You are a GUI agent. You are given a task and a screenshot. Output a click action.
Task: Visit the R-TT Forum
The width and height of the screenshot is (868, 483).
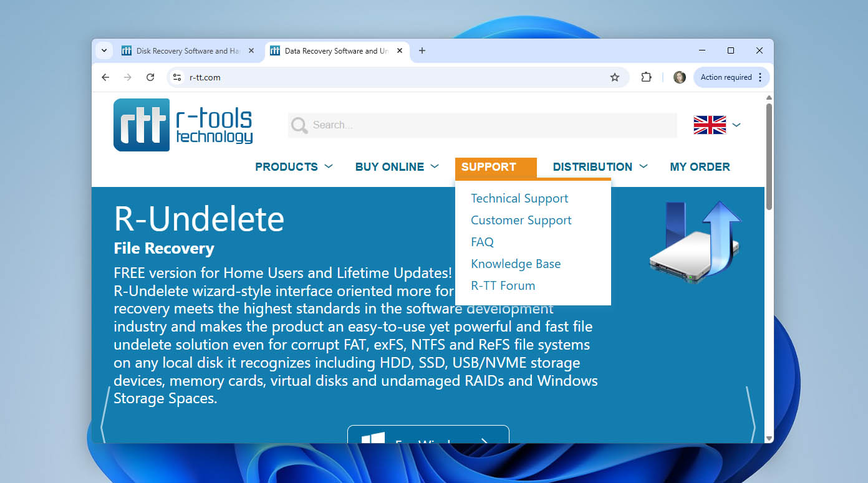coord(503,285)
